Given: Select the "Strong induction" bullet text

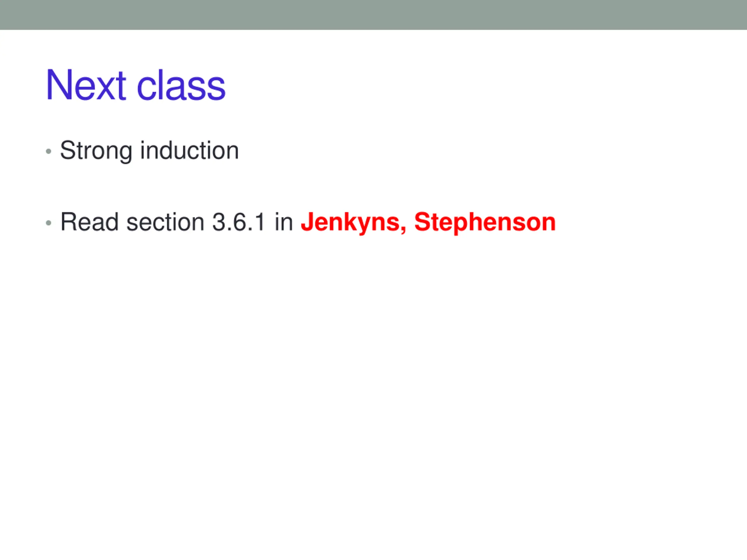Looking at the screenshot, I should [x=149, y=151].
